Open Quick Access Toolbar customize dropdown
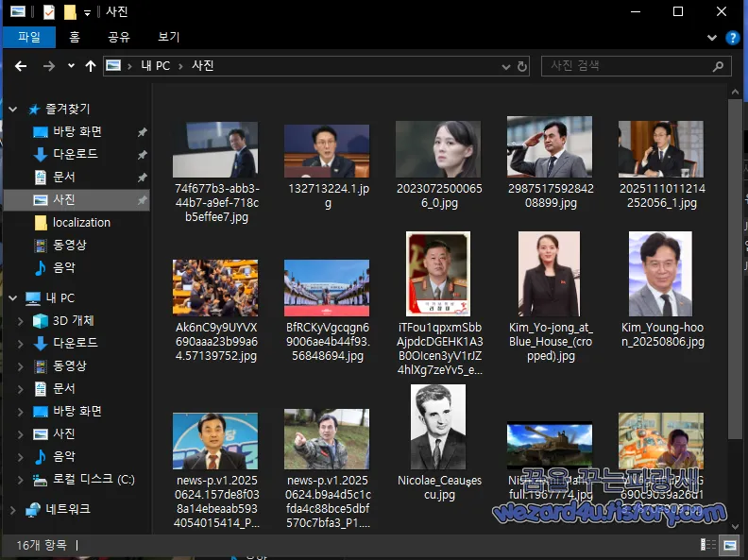 point(87,13)
